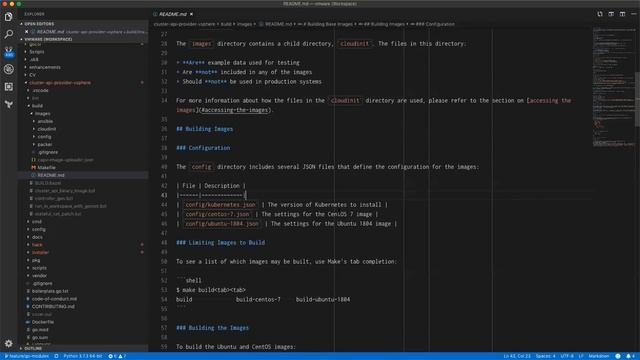Open the editor more actions ellipsis
Screen dimensions: 640x360
coord(633,14)
